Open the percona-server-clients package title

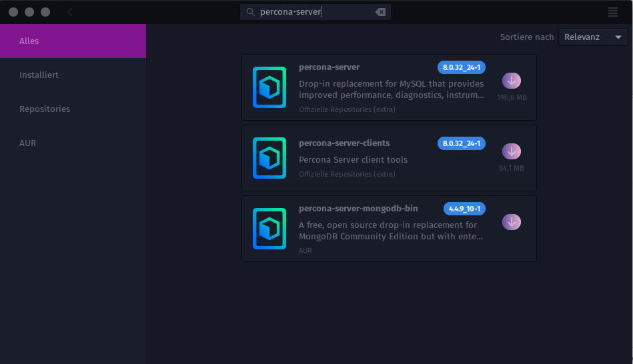344,143
